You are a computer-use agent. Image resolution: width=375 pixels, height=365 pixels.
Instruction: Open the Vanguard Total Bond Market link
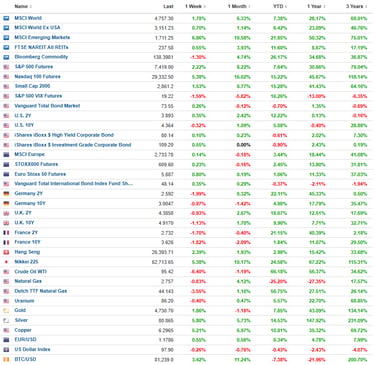coord(47,106)
